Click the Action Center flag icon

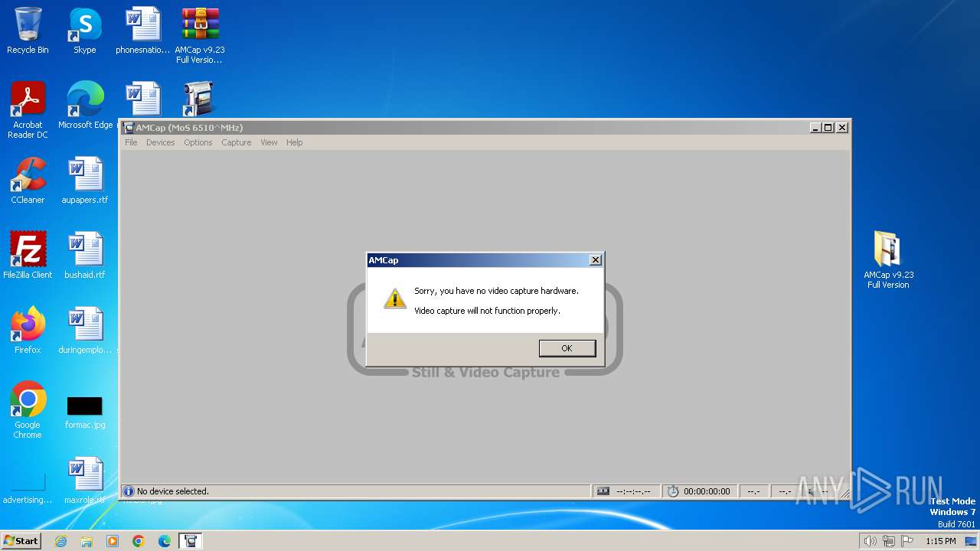907,541
